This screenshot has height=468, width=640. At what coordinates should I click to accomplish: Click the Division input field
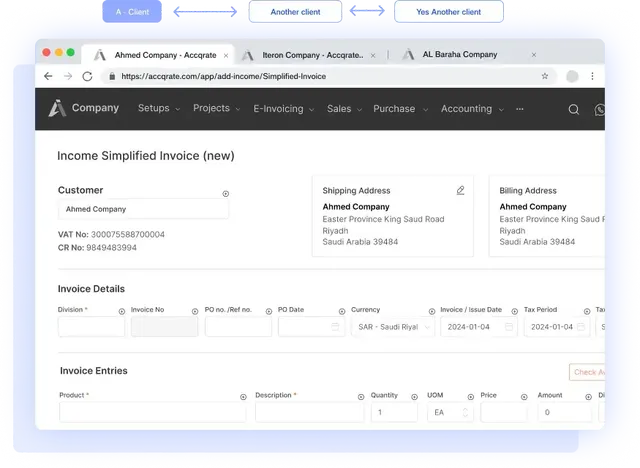91,327
